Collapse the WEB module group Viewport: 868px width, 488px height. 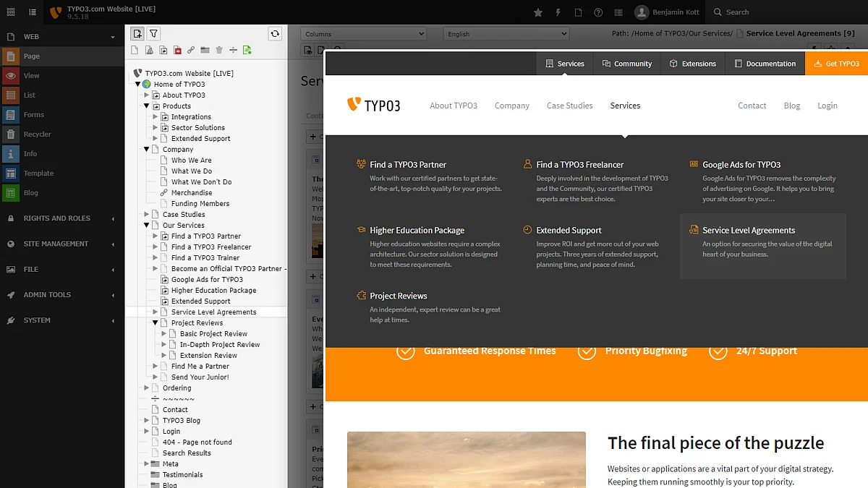(x=113, y=37)
